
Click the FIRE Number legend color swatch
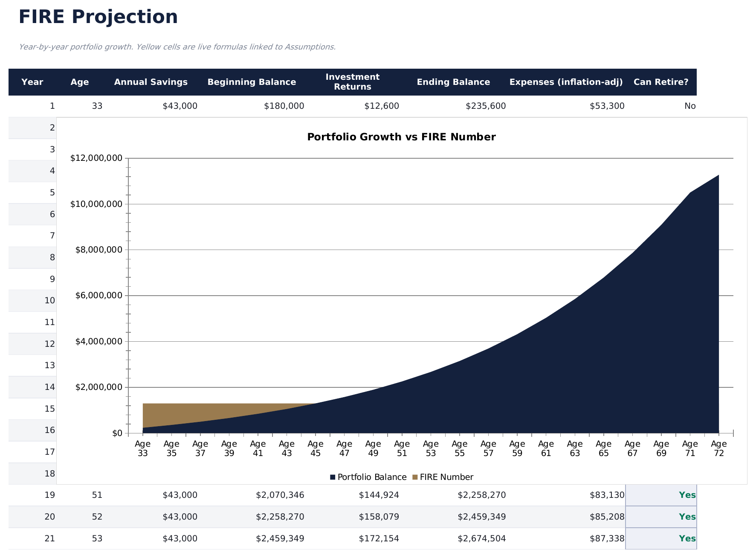pyautogui.click(x=415, y=477)
